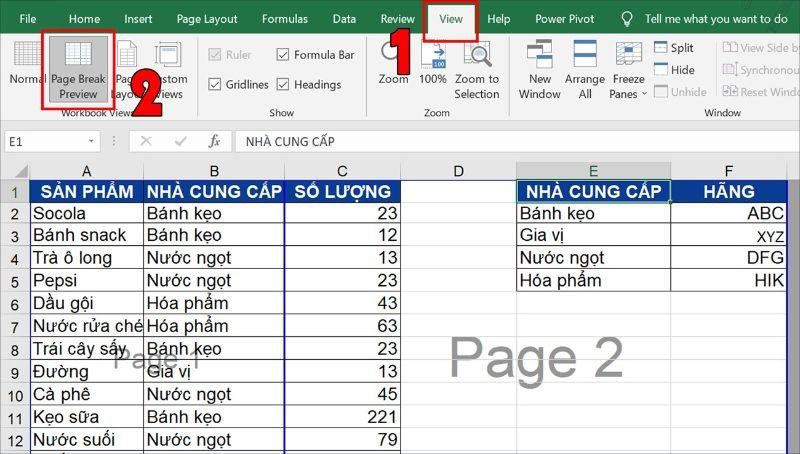Open the Power Pivot tab
The height and width of the screenshot is (454, 800).
pyautogui.click(x=564, y=19)
